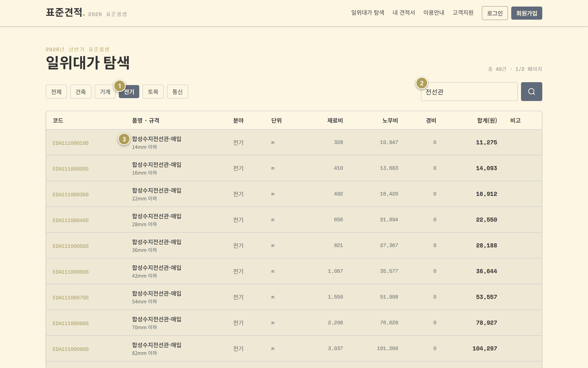The image size is (588, 368).
Task: Click code EDA11100090S
Action: click(x=71, y=349)
